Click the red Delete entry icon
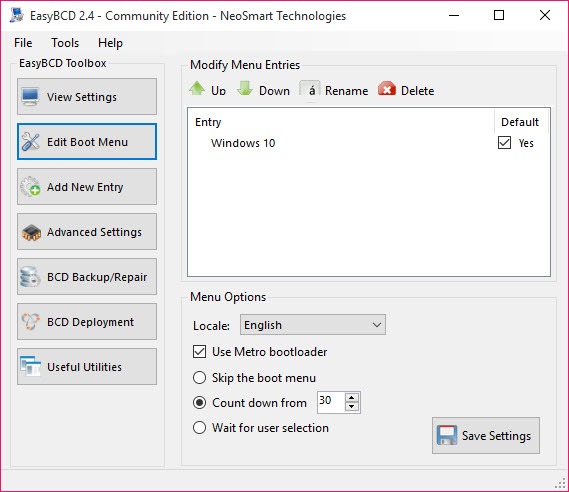Screen dimensions: 569x492 (386, 89)
